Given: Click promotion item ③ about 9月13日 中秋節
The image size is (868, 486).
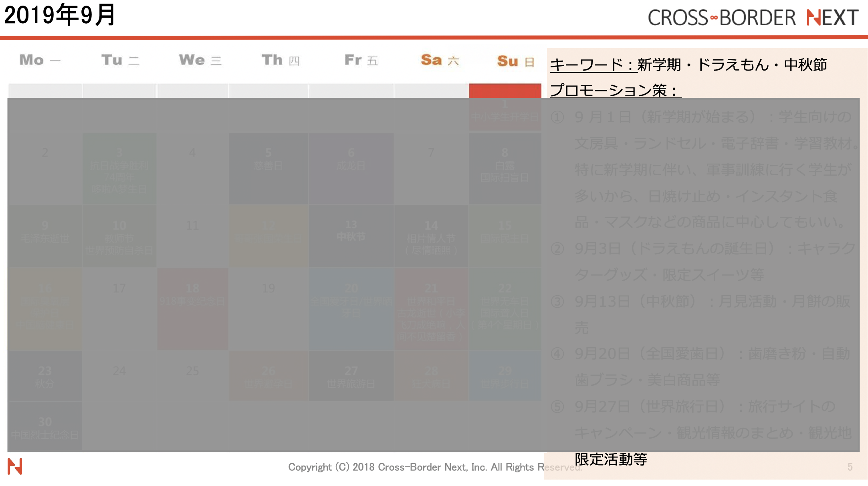Looking at the screenshot, I should pos(700,314).
